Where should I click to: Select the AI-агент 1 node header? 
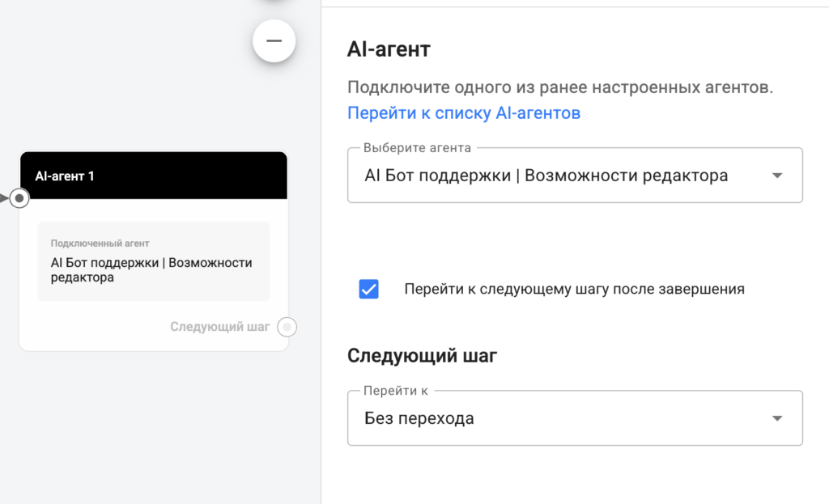coord(153,176)
